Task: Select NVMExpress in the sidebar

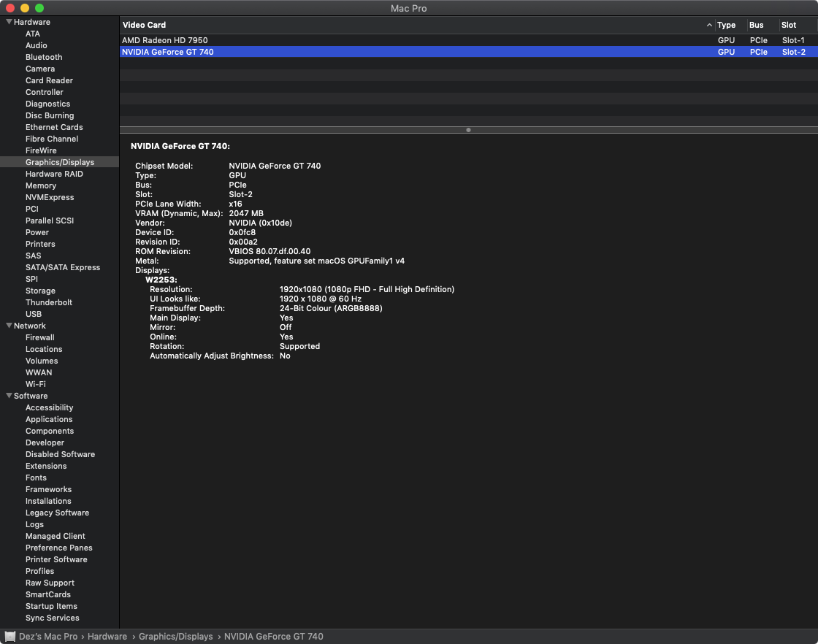Action: click(50, 197)
